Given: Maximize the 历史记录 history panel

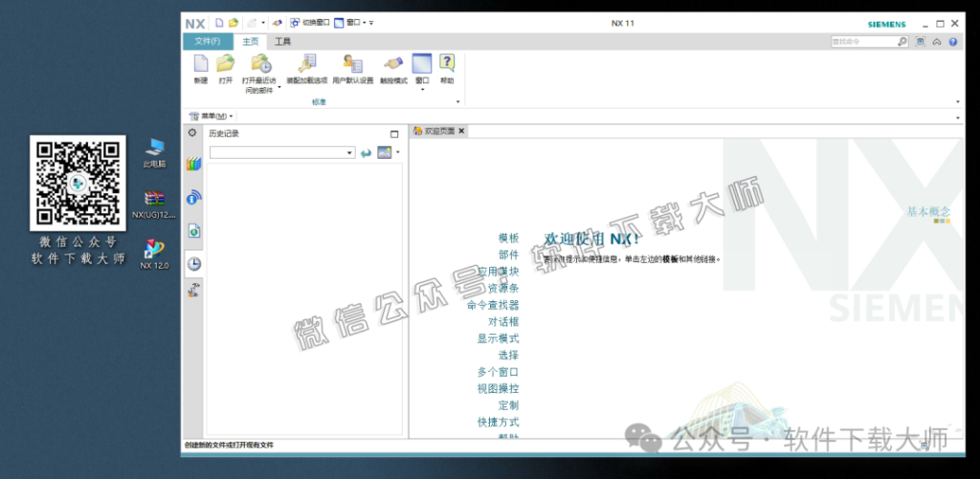Looking at the screenshot, I should click(393, 134).
